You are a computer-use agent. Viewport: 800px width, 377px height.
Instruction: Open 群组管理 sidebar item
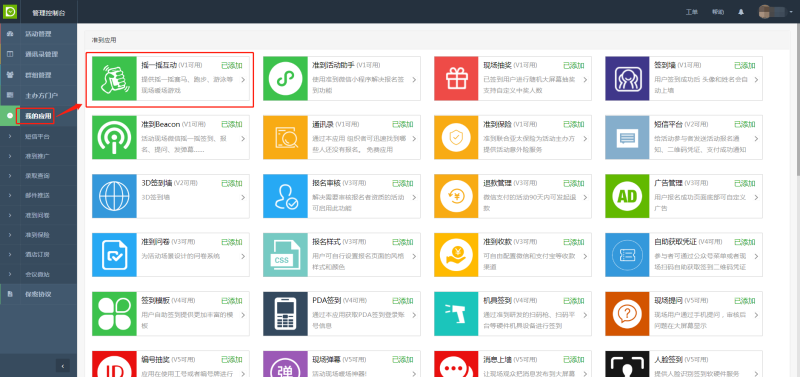pos(38,75)
